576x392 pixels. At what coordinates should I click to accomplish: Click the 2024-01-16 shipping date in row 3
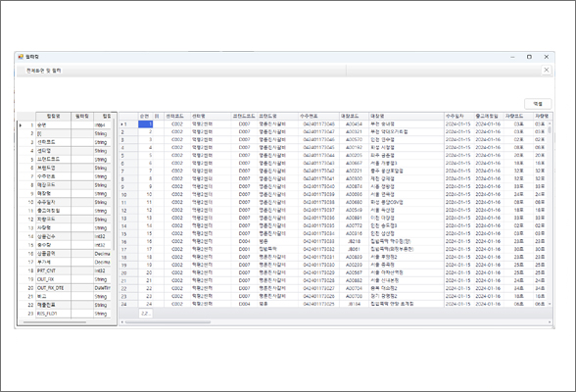488,139
